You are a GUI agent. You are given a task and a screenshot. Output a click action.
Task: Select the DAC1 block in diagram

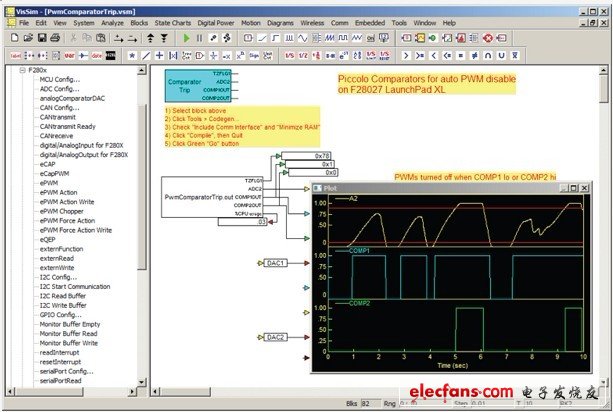pos(276,263)
